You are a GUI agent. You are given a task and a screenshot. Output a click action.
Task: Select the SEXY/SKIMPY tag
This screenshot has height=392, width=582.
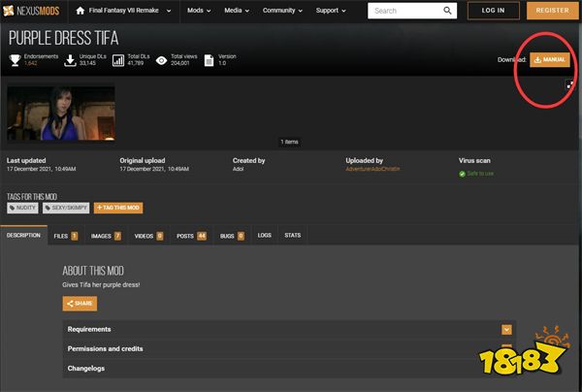(x=66, y=208)
